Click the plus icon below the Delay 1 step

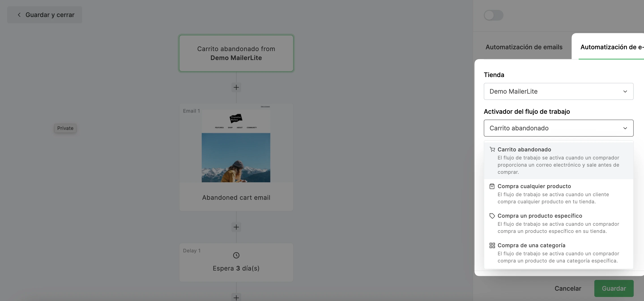pyautogui.click(x=236, y=297)
